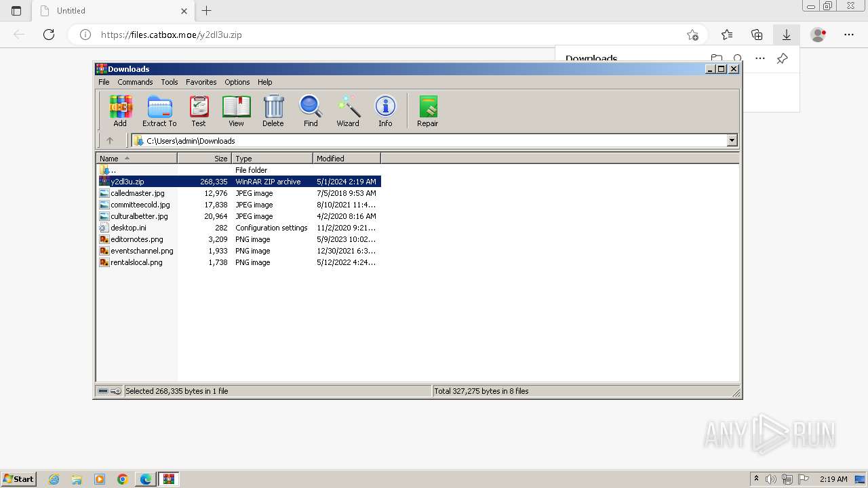Click the browser address bar URL

[x=172, y=35]
